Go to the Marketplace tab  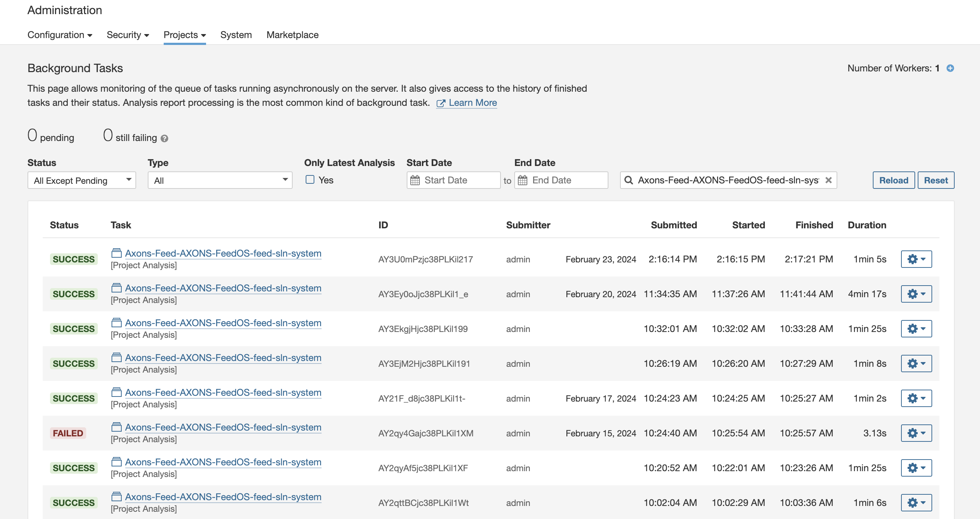coord(292,35)
